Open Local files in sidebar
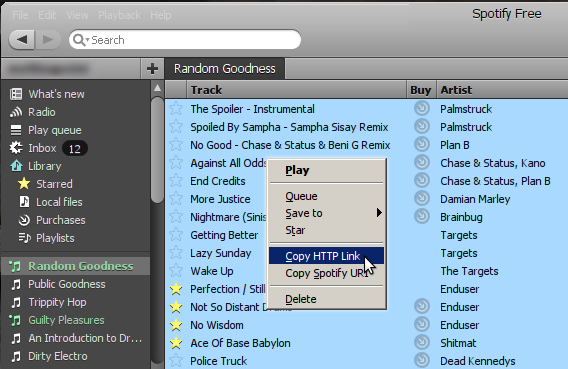The height and width of the screenshot is (369, 568). (x=50, y=202)
